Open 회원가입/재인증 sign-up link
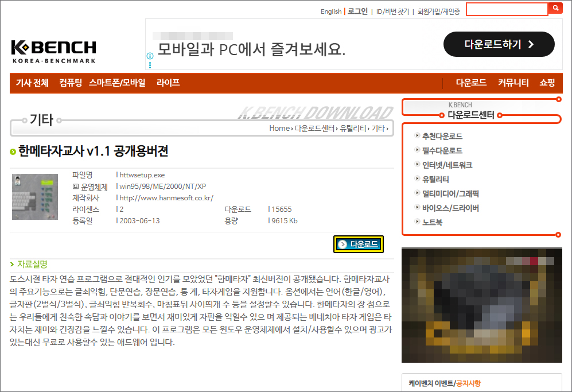 point(438,11)
